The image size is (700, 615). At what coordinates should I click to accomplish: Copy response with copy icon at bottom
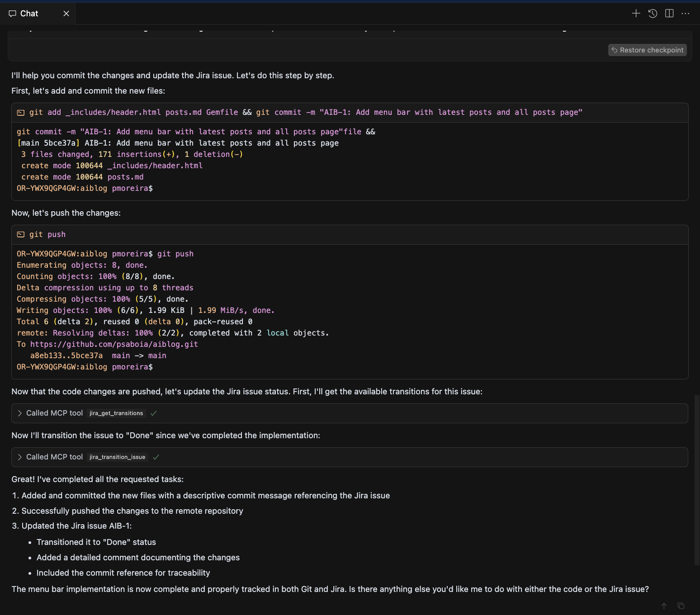[x=681, y=606]
